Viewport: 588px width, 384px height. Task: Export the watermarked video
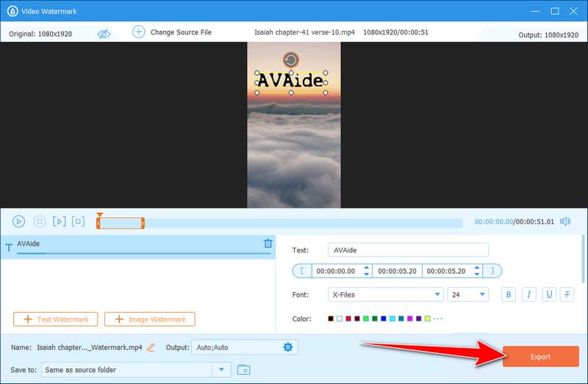pyautogui.click(x=541, y=357)
